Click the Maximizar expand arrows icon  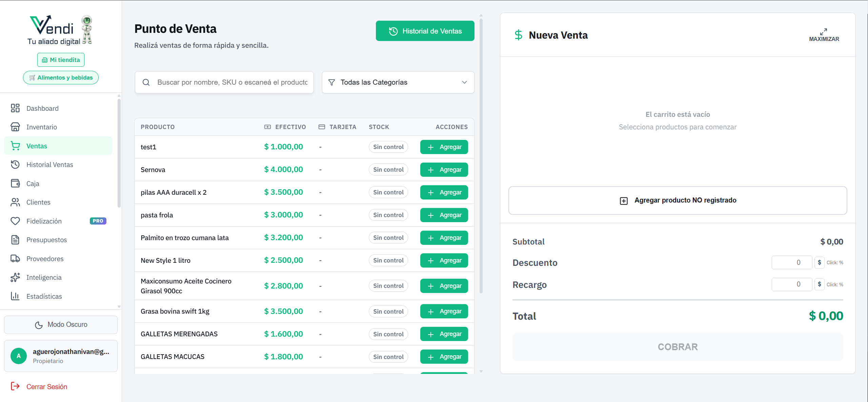coord(824,32)
